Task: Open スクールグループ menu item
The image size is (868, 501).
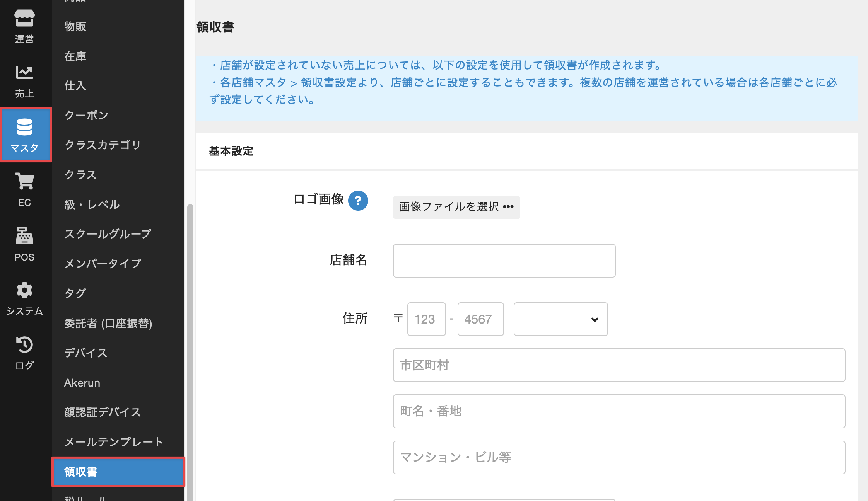Action: pyautogui.click(x=108, y=234)
